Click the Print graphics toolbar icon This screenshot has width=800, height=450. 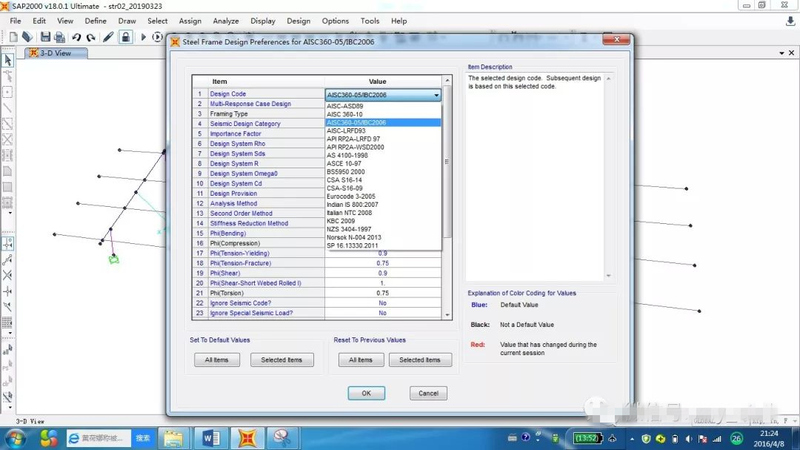click(x=60, y=37)
